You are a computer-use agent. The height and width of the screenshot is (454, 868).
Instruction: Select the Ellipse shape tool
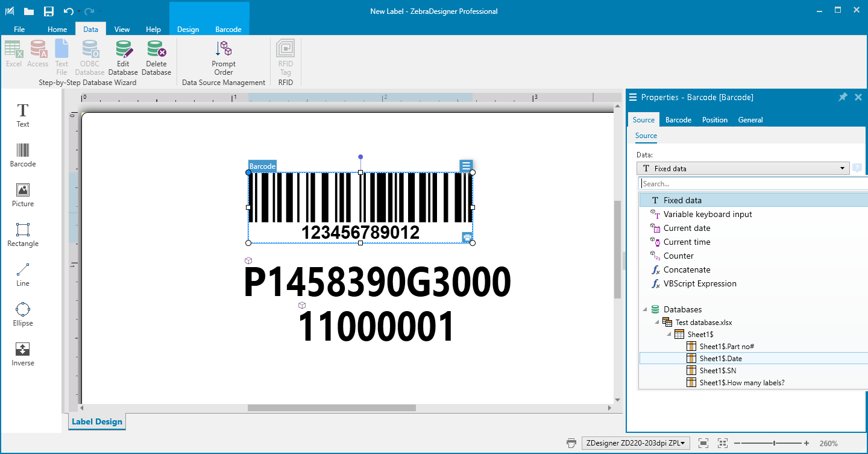click(x=23, y=314)
